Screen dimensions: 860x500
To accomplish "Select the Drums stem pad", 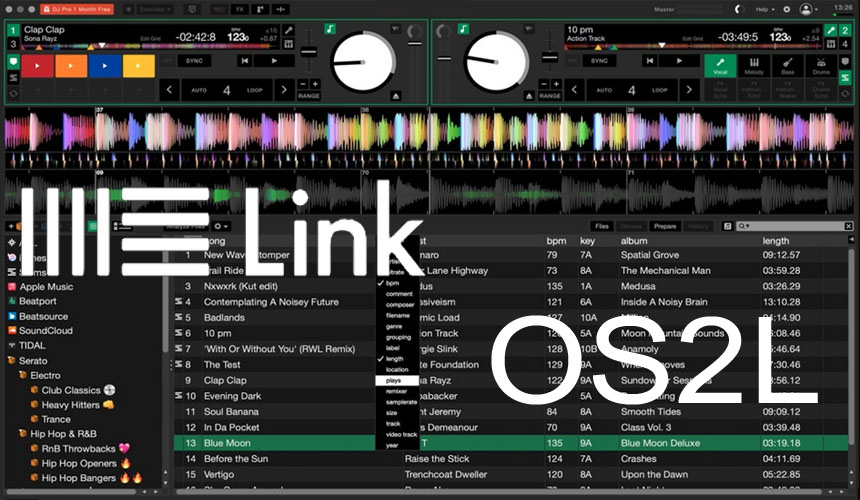I will (824, 66).
